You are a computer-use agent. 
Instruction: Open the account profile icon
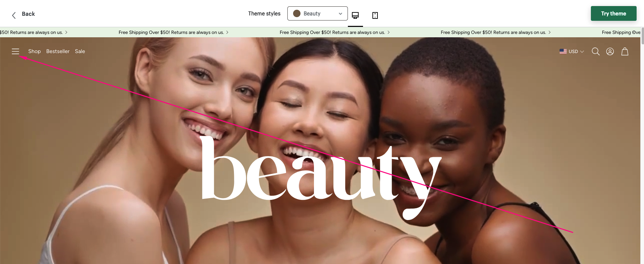click(610, 51)
